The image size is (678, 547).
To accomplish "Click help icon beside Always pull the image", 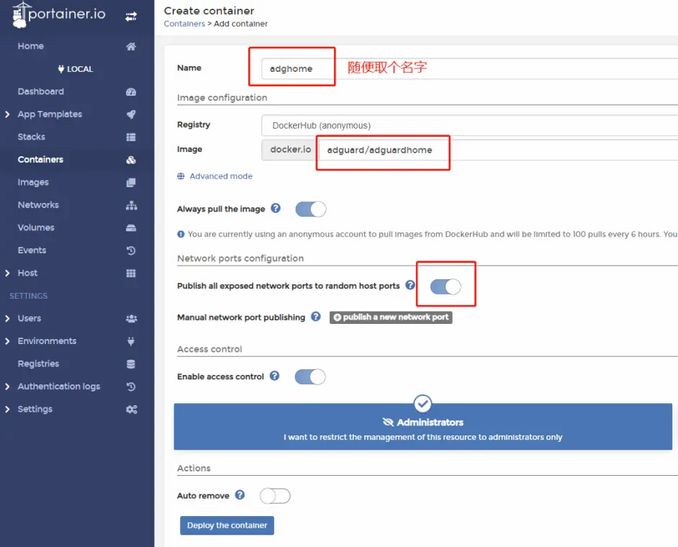I will 275,208.
